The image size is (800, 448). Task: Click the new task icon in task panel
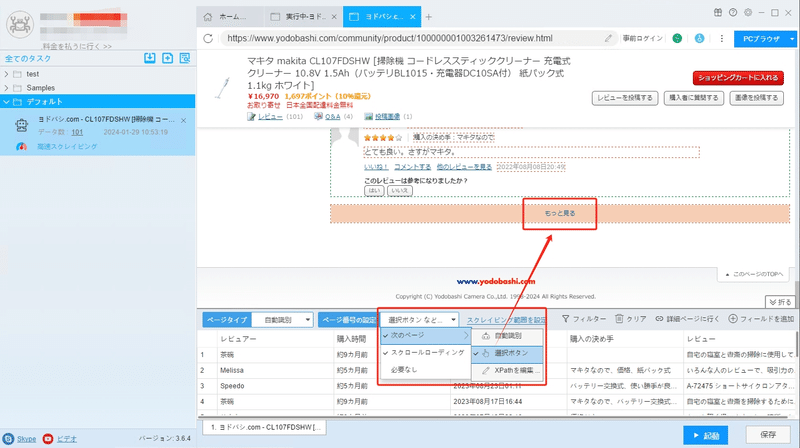click(167, 58)
